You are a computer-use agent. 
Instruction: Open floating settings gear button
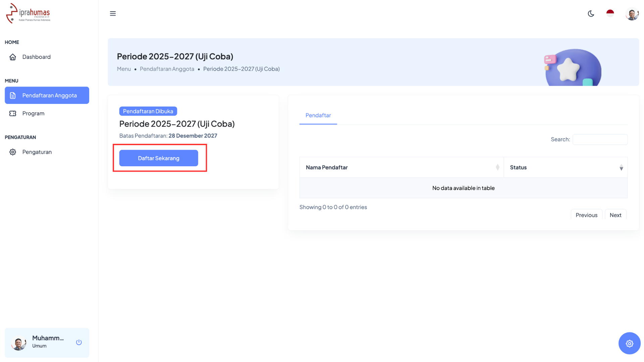point(629,343)
